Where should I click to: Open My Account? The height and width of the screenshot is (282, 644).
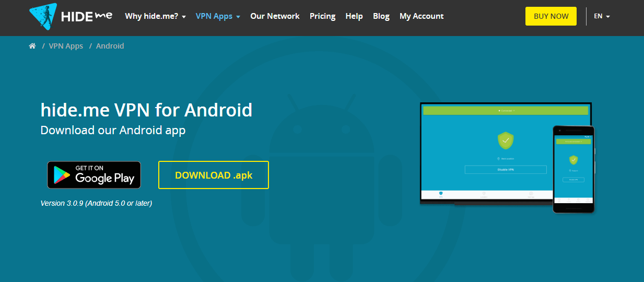pyautogui.click(x=421, y=16)
